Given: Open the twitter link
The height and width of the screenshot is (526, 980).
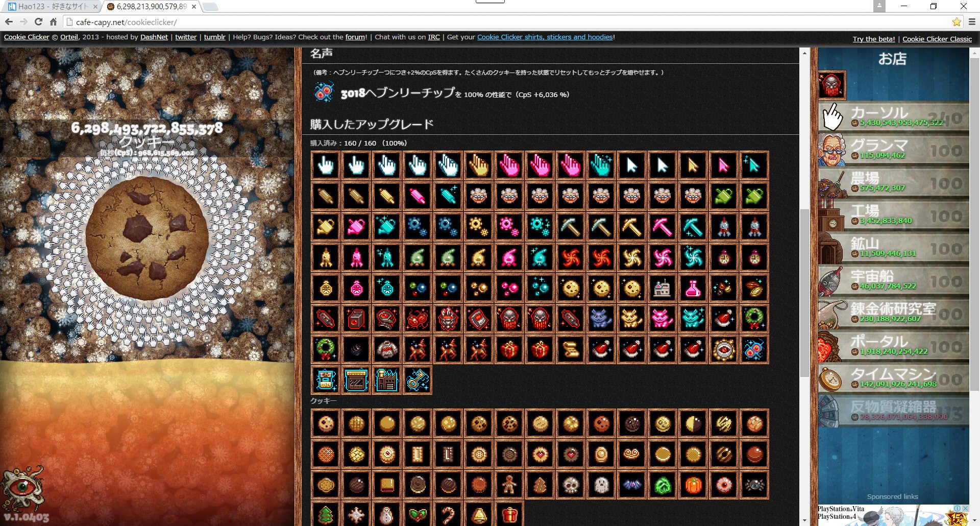Looking at the screenshot, I should point(186,37).
